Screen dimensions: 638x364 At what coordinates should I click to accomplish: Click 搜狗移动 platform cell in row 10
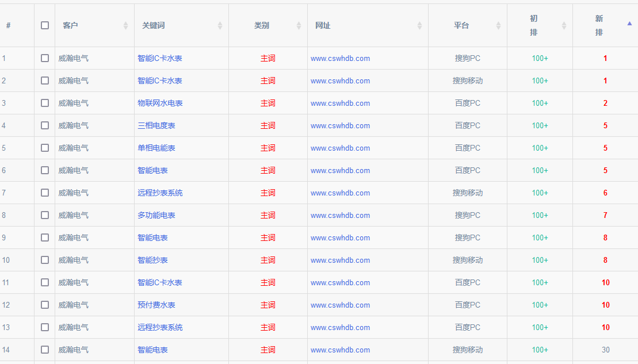point(468,260)
